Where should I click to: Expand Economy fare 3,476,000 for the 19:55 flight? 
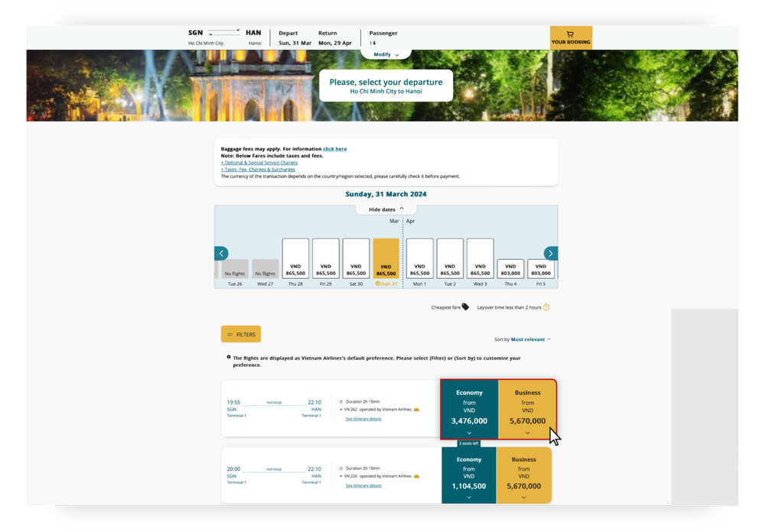pyautogui.click(x=469, y=410)
